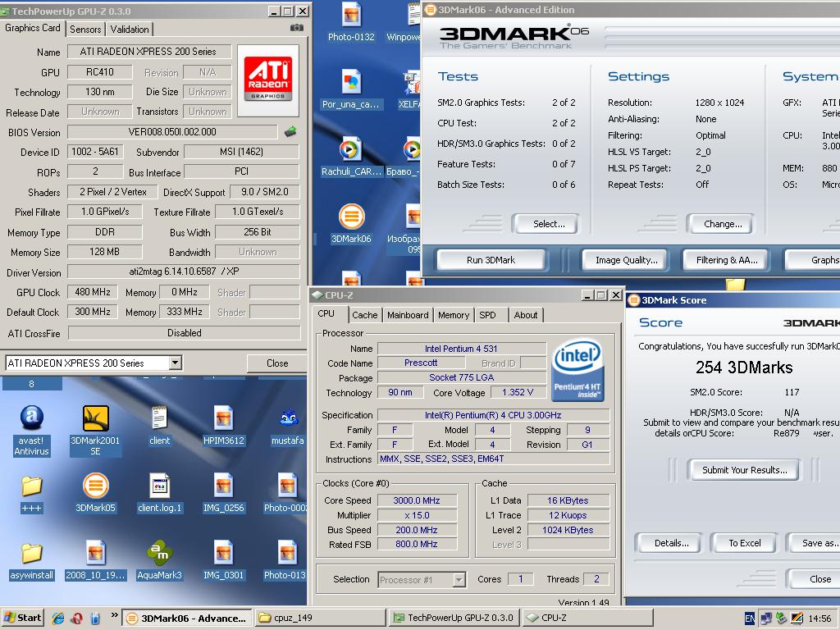
Task: Select the 2008_10_19 image file icon
Action: pos(95,559)
